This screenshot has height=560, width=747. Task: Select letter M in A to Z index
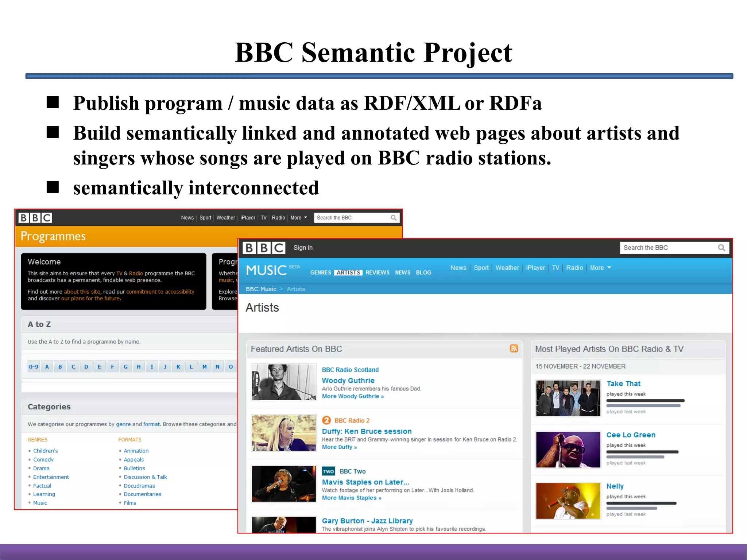(x=204, y=367)
